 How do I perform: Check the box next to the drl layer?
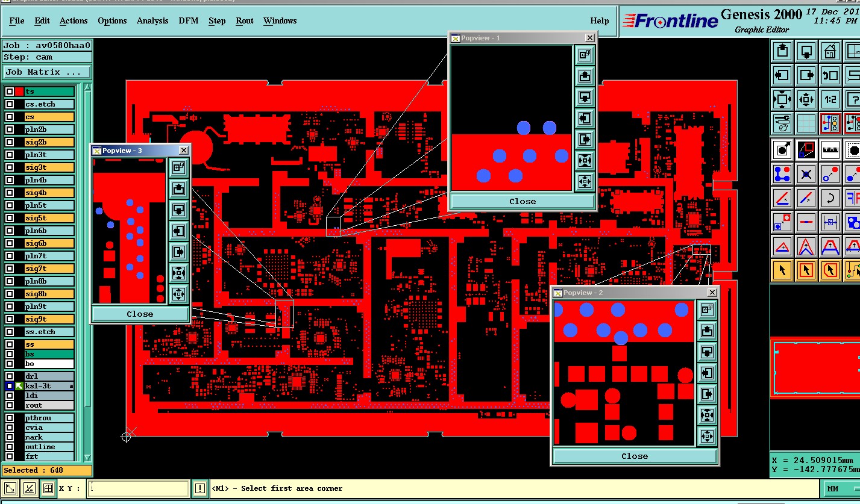click(x=10, y=376)
